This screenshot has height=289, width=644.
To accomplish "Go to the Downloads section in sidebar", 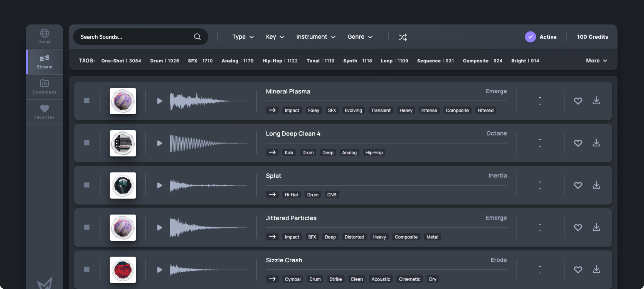I will [x=44, y=87].
